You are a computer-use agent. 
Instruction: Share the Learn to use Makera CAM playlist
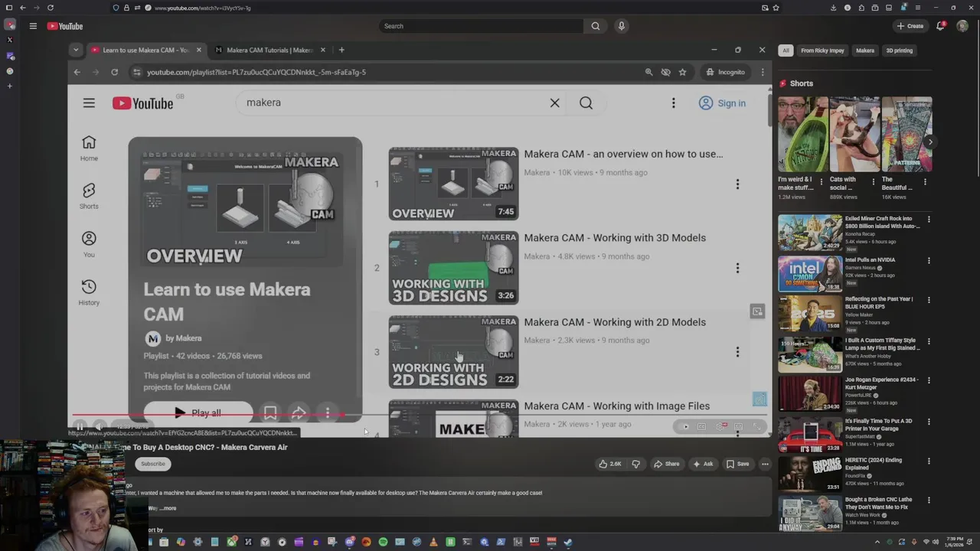point(299,412)
